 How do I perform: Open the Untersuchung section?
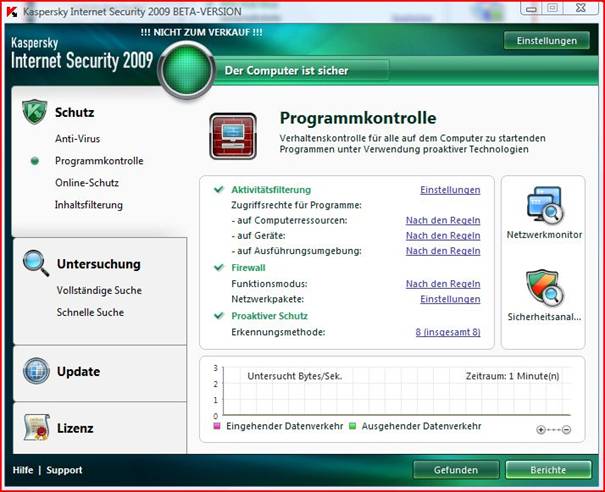[x=99, y=264]
